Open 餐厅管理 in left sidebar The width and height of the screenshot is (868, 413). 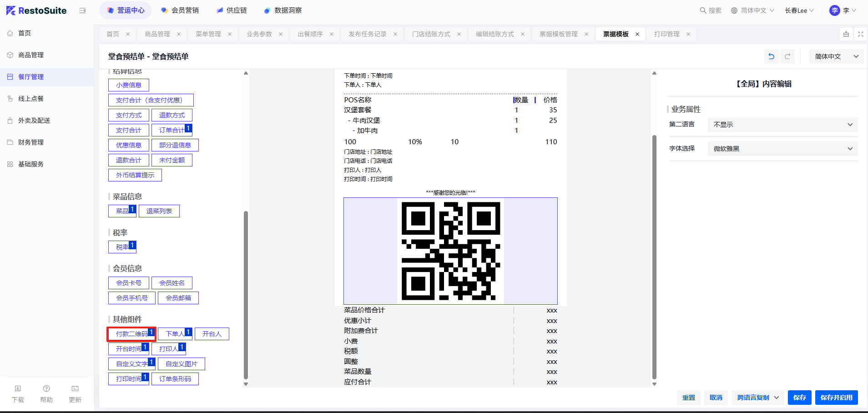[47, 77]
